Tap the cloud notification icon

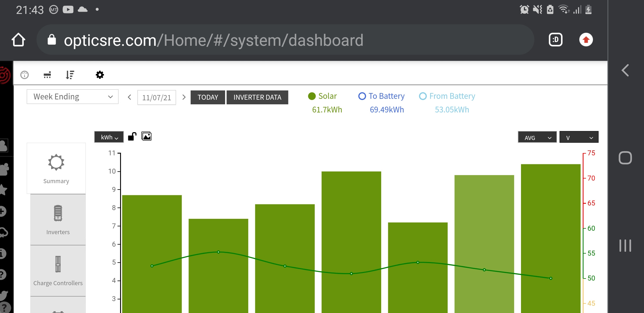coord(83,10)
